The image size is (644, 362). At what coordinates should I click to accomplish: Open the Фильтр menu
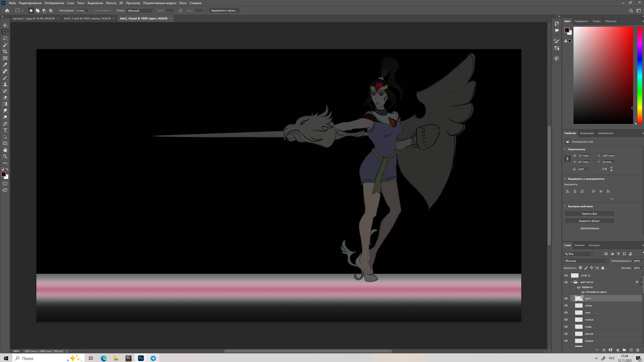pos(111,3)
